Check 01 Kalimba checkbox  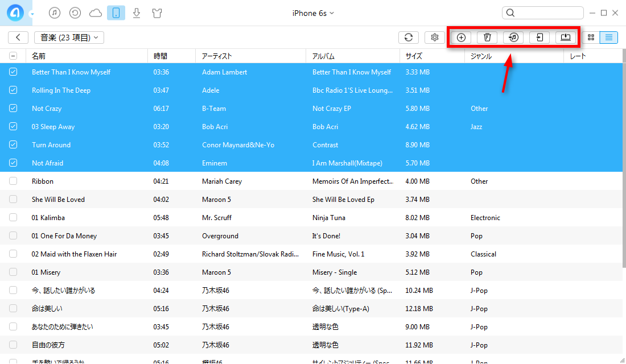(x=13, y=217)
